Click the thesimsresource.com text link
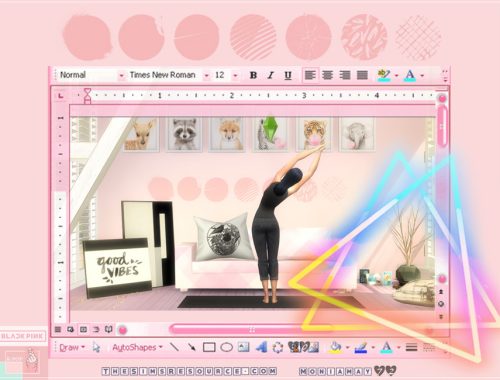Screen dimensions: 500x380 tap(189, 371)
